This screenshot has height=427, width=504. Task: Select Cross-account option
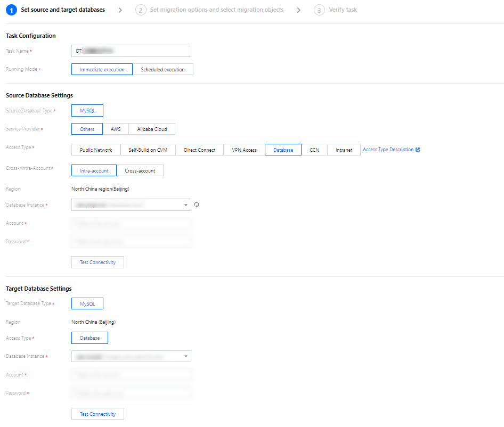coord(140,170)
